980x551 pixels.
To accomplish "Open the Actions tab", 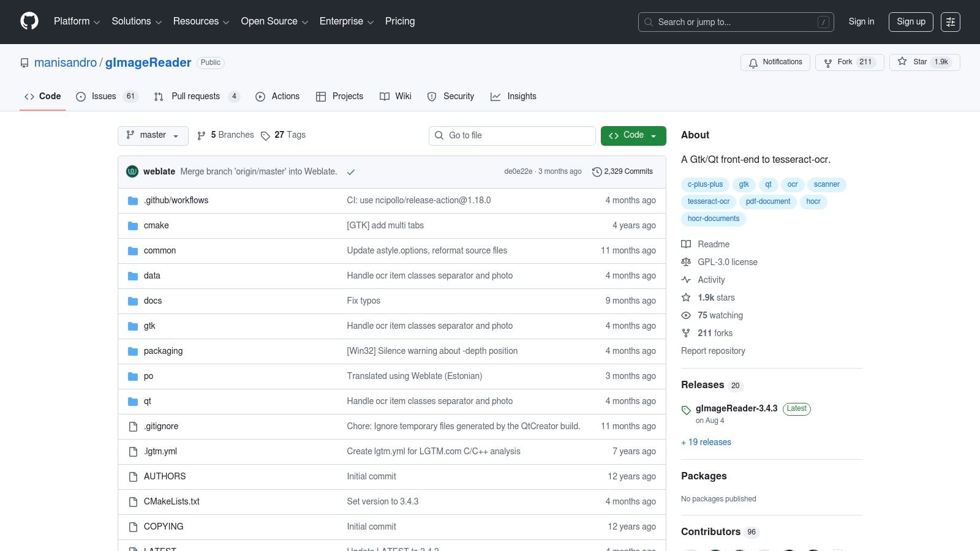I will click(x=277, y=96).
